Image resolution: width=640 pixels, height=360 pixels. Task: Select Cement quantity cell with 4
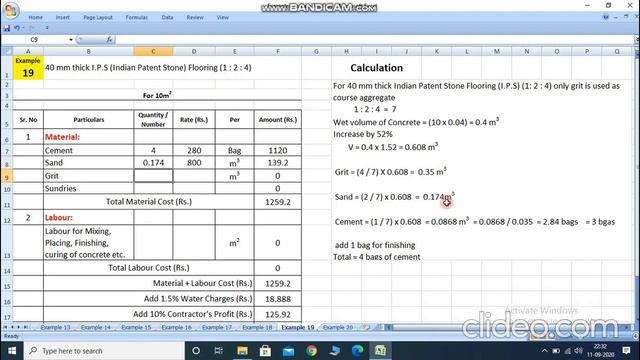(153, 150)
